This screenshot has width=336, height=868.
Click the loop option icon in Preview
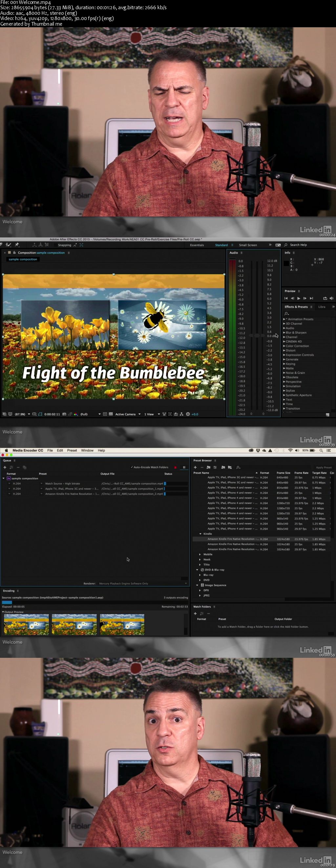[325, 298]
